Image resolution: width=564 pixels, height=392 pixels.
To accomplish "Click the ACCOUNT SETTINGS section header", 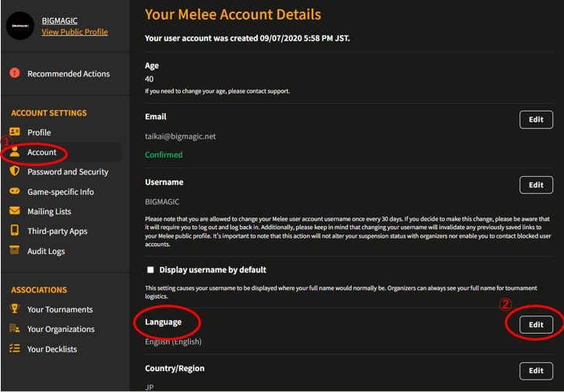I will click(x=49, y=113).
